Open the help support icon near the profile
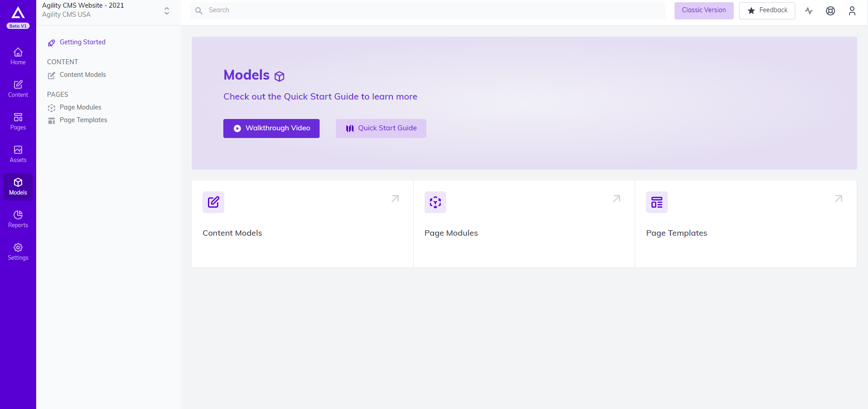This screenshot has height=409, width=868. click(830, 11)
